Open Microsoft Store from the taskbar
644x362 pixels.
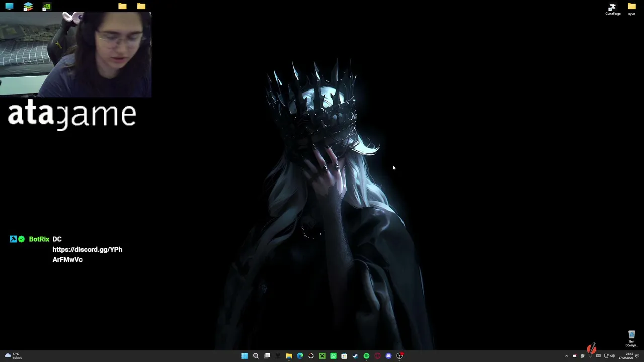click(344, 356)
